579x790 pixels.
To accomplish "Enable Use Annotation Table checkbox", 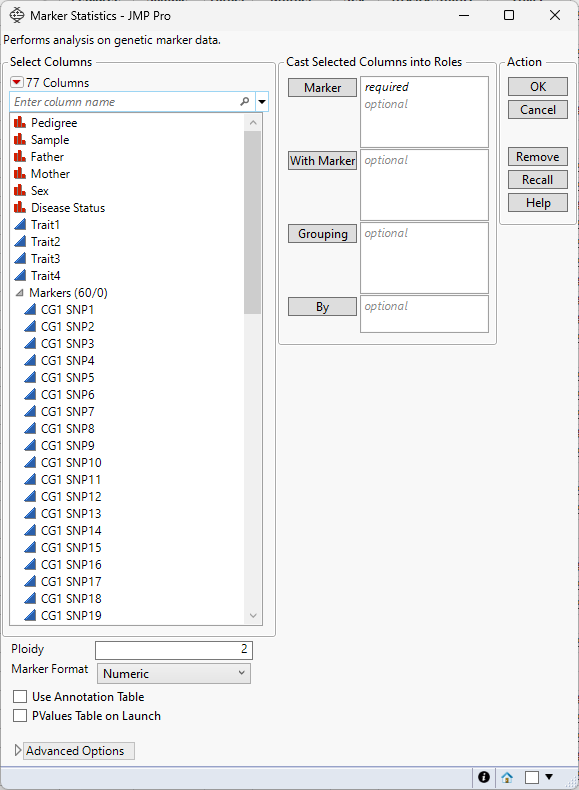I will click(x=20, y=697).
